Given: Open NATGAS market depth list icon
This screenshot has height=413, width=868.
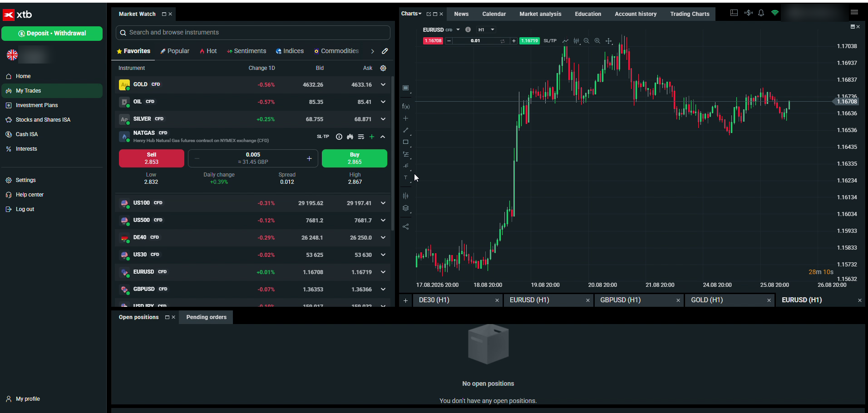Looking at the screenshot, I should pos(361,137).
